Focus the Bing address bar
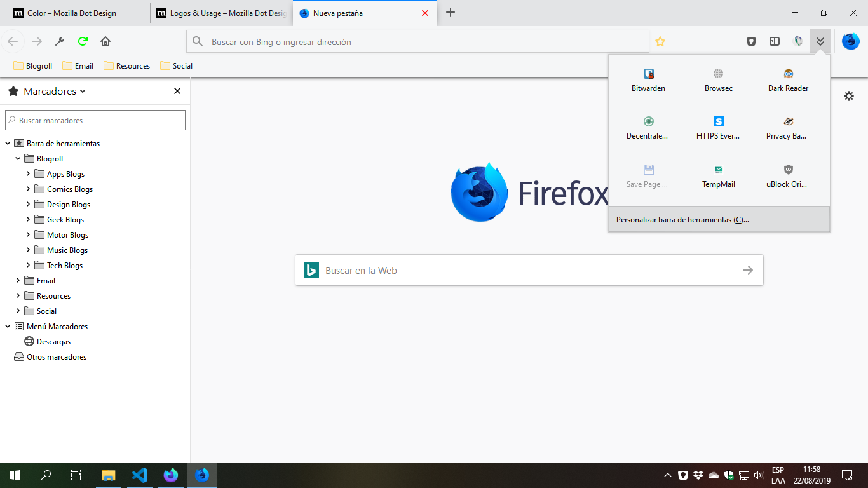Viewport: 868px width, 488px height. [x=417, y=42]
